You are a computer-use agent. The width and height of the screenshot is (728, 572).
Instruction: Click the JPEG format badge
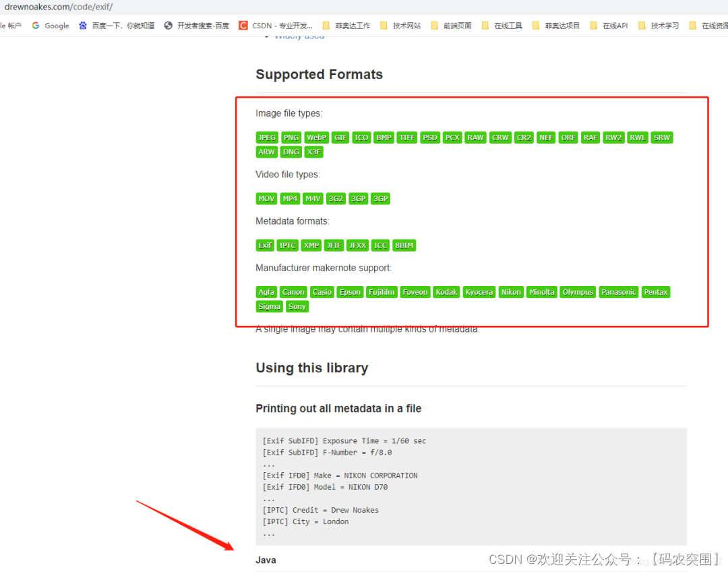point(267,138)
